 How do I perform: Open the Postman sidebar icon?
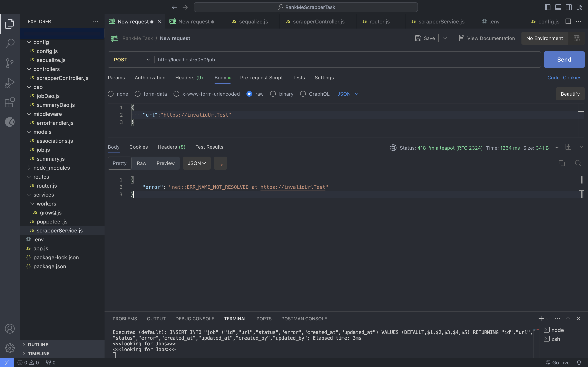coord(10,122)
